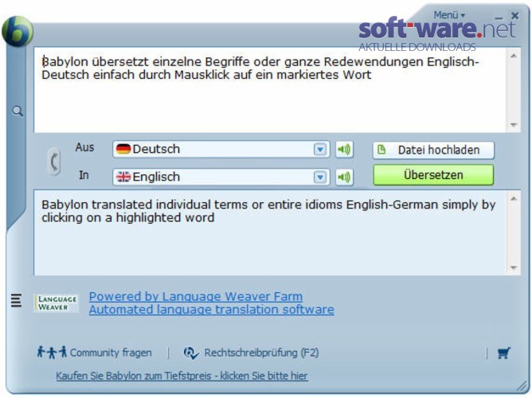Click the Language Weaver logo
The image size is (532, 398).
pos(57,302)
